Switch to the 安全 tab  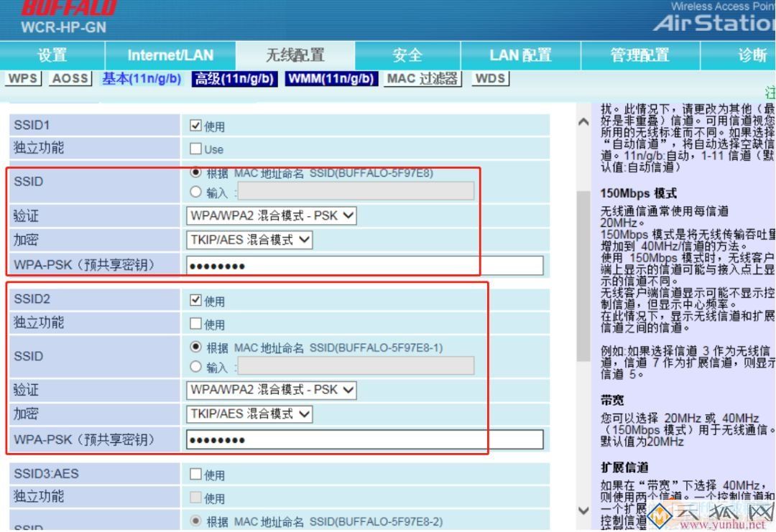tap(407, 55)
